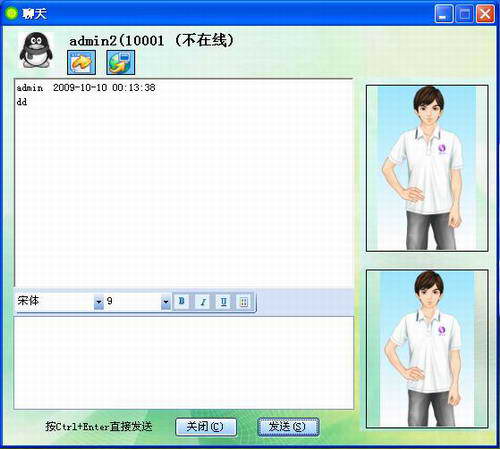Toggle Underline text formatting
Viewport: 500px width, 449px height.
(x=223, y=302)
